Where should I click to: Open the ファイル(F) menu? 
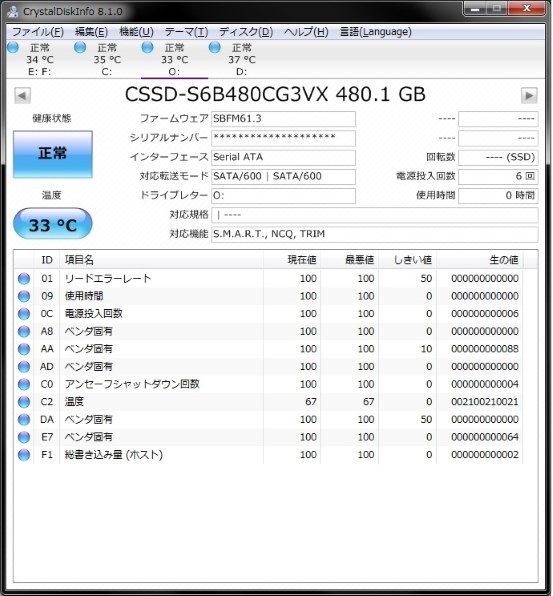[38, 32]
